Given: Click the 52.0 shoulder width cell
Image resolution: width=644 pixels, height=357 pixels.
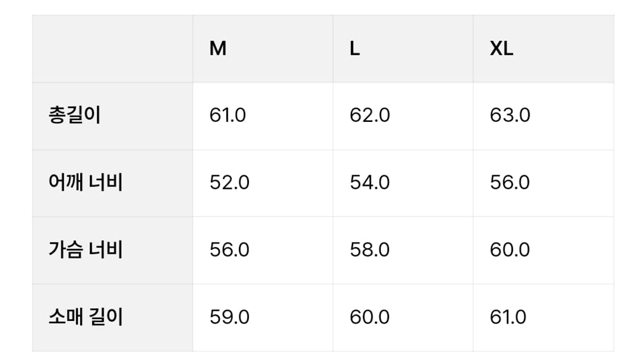Looking at the screenshot, I should pyautogui.click(x=263, y=184).
